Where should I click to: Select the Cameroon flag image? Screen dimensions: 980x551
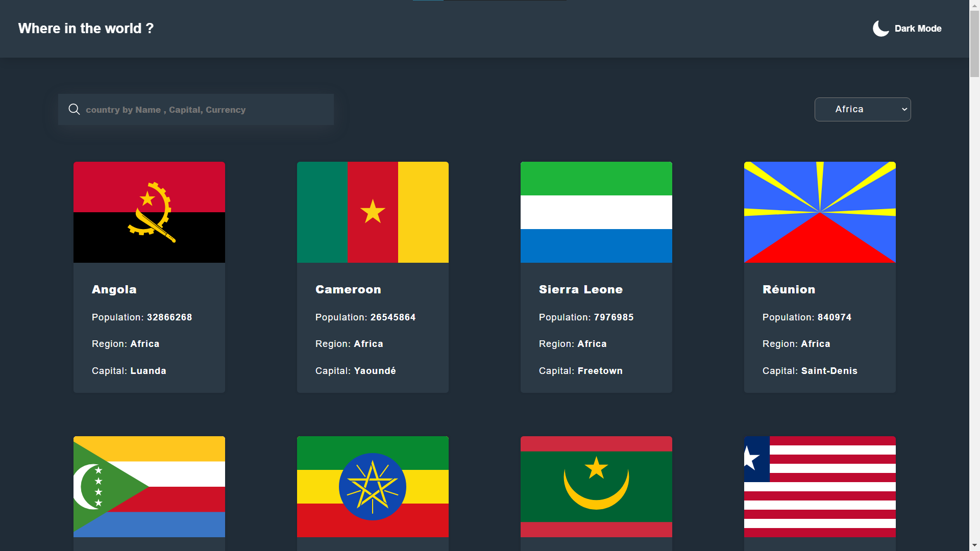pos(373,212)
